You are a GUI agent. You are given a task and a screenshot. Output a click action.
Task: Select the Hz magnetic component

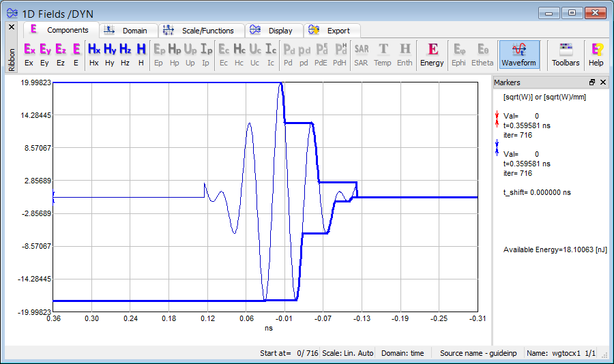pyautogui.click(x=125, y=54)
